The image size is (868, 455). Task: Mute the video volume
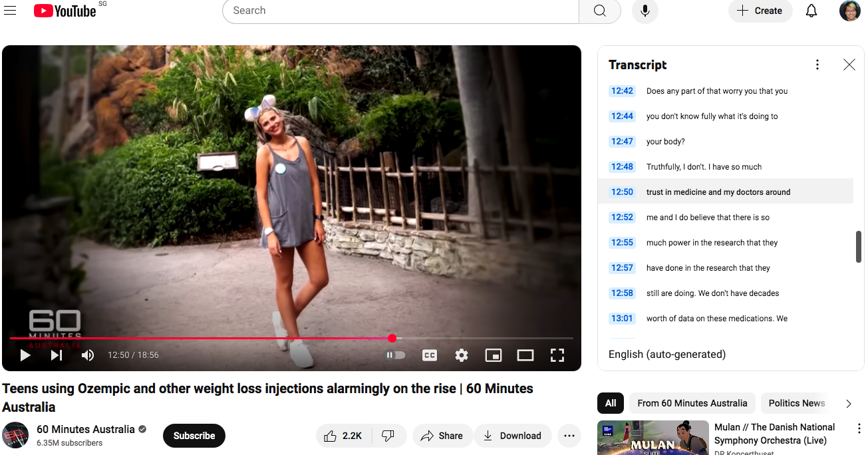coord(88,355)
